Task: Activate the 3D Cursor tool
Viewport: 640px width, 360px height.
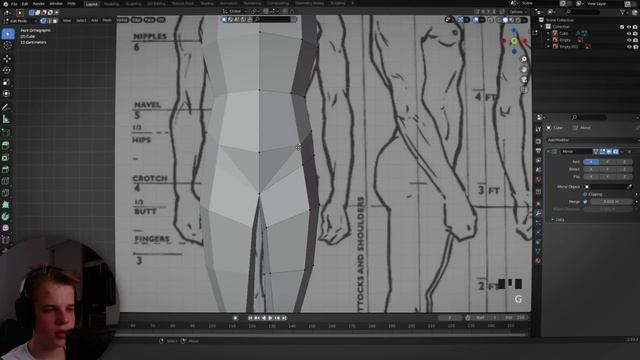Action: (7, 46)
